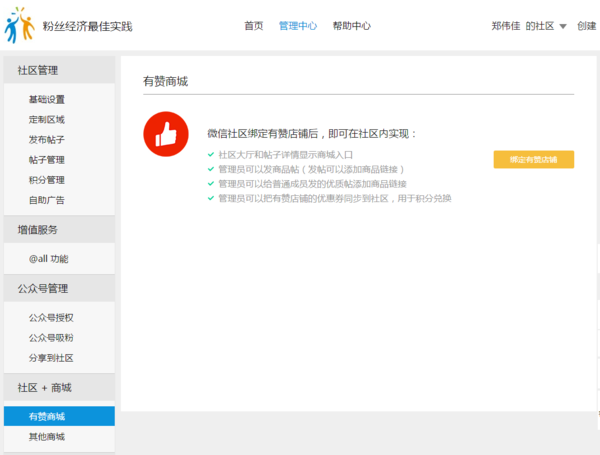Screen dimensions: 600x455
Task: Select 发布帖子 in sidebar
Action: [x=47, y=140]
